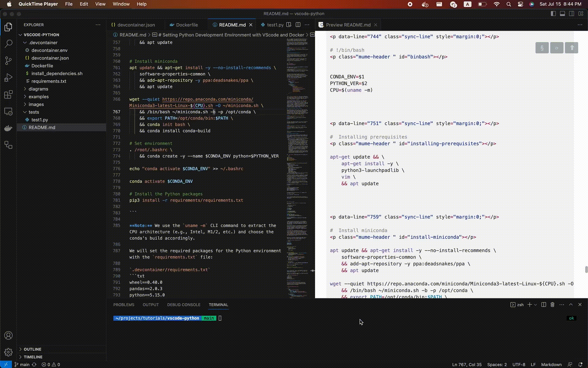
Task: Close the README.md editor tab
Action: coord(251,25)
